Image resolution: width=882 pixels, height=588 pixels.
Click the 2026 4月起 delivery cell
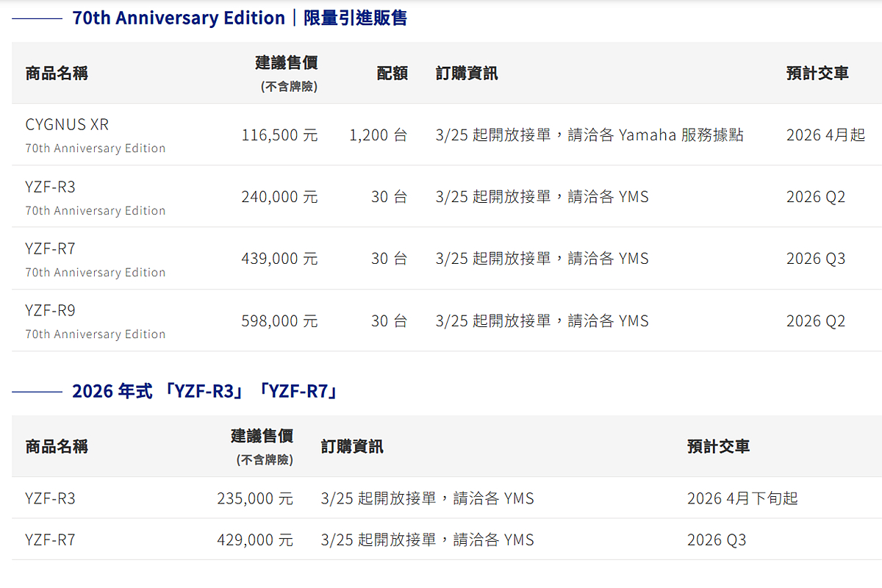825,135
